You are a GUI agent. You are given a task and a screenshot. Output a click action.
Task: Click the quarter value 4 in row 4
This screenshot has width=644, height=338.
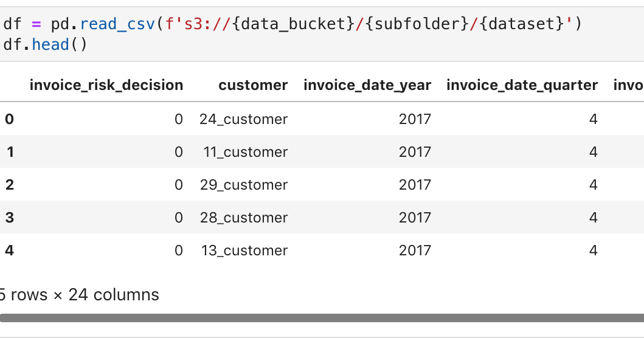593,250
